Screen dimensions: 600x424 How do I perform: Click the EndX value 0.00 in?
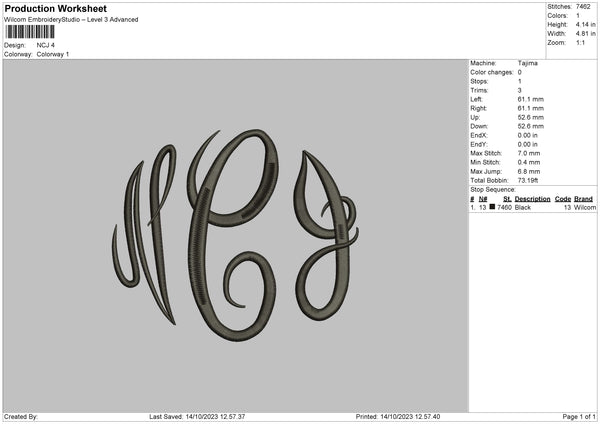pyautogui.click(x=528, y=135)
